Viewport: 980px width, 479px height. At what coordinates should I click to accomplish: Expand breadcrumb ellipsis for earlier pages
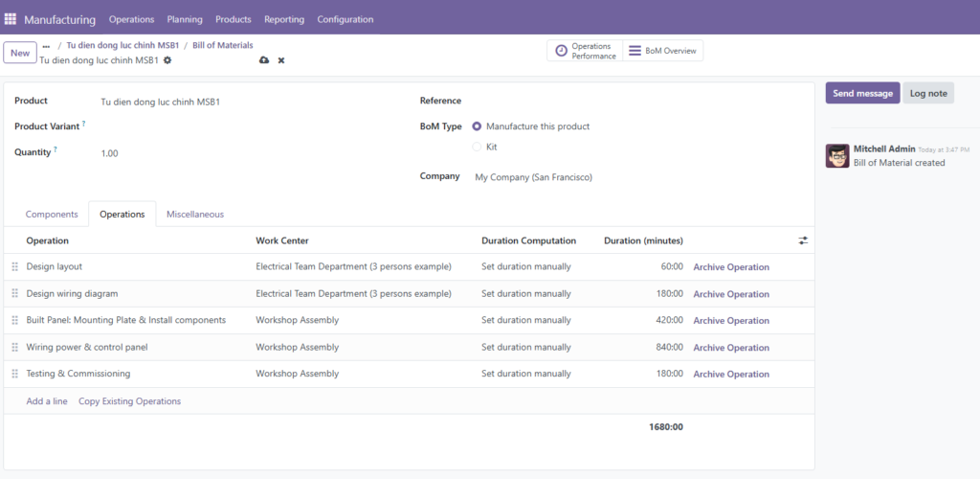pyautogui.click(x=46, y=45)
